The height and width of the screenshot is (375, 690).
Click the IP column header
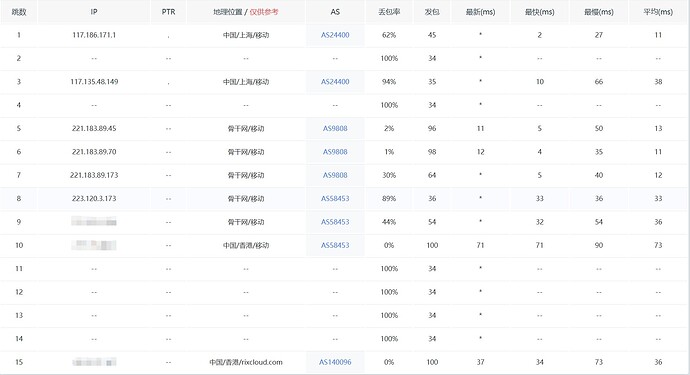(x=94, y=12)
